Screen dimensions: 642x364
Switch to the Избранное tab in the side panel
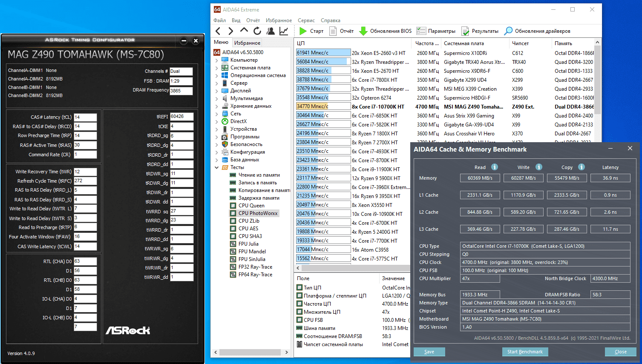pyautogui.click(x=247, y=43)
